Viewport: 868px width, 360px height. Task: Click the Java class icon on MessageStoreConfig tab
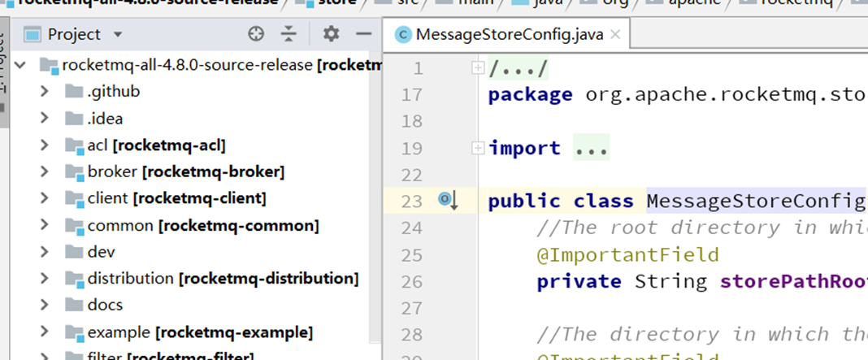[x=402, y=35]
